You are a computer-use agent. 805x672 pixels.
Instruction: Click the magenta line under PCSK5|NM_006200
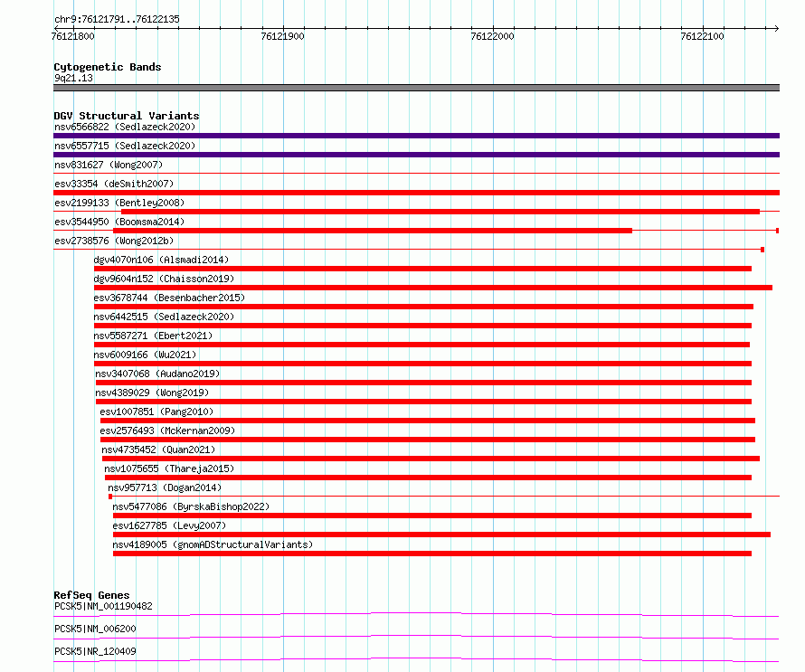416,637
